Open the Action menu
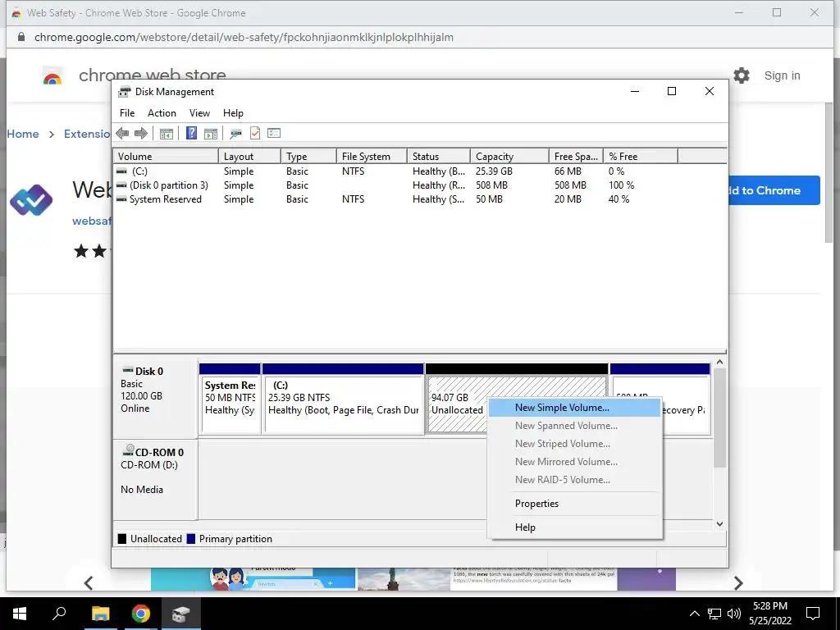The height and width of the screenshot is (630, 840). (x=162, y=113)
